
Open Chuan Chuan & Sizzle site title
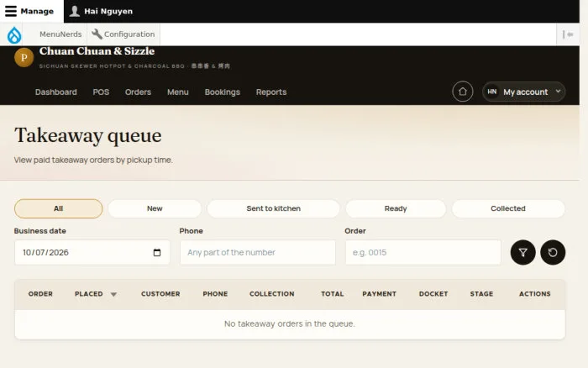(97, 51)
